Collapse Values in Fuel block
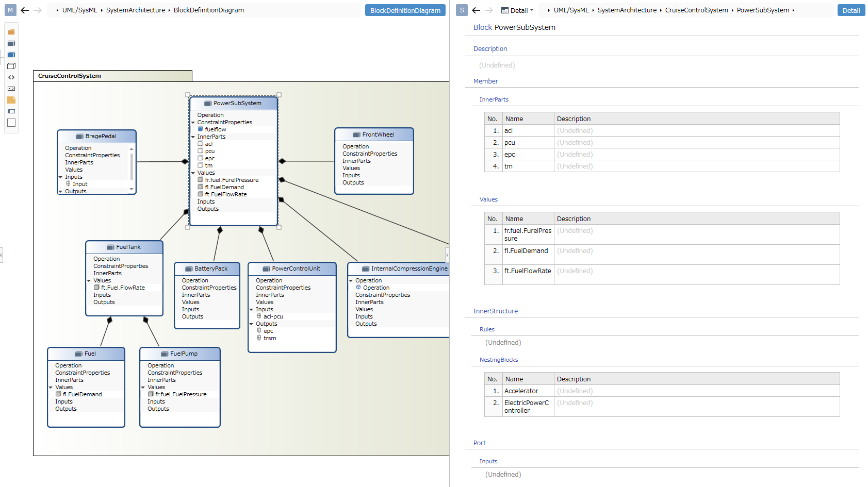Screen dimensions: 868x487 click(x=51, y=388)
